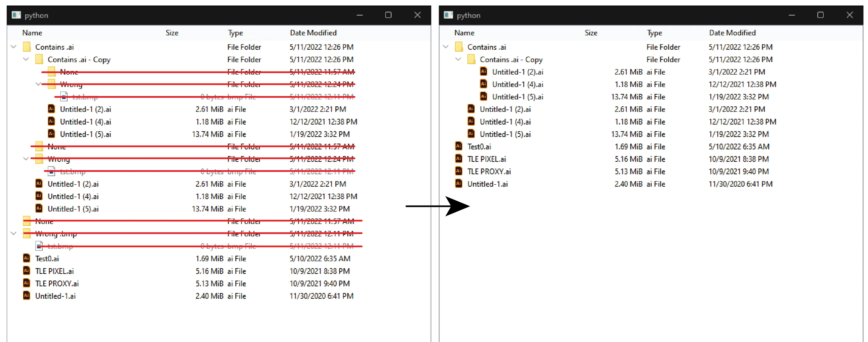Image resolution: width=868 pixels, height=342 pixels.
Task: Click the Type column header in right window
Action: click(654, 33)
